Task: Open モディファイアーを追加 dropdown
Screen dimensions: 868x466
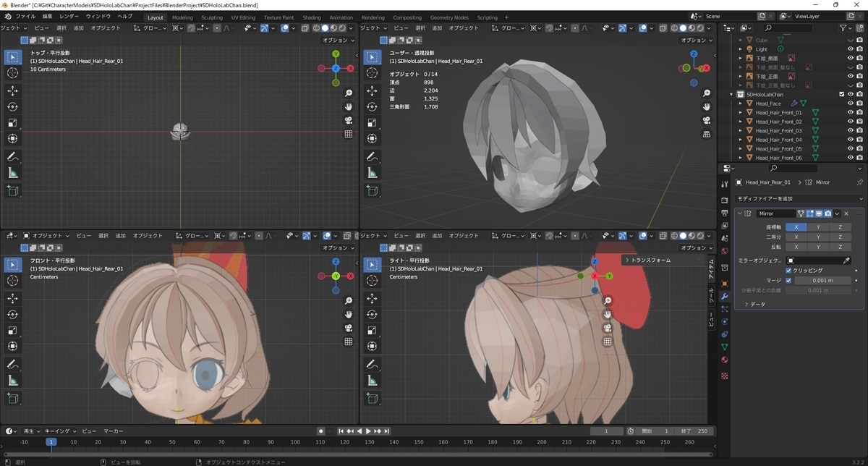Action: pyautogui.click(x=799, y=198)
